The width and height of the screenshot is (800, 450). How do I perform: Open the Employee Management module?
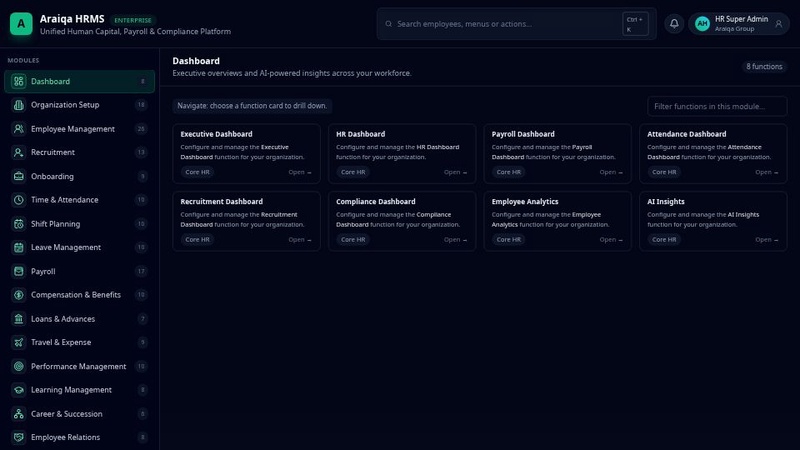[x=80, y=129]
